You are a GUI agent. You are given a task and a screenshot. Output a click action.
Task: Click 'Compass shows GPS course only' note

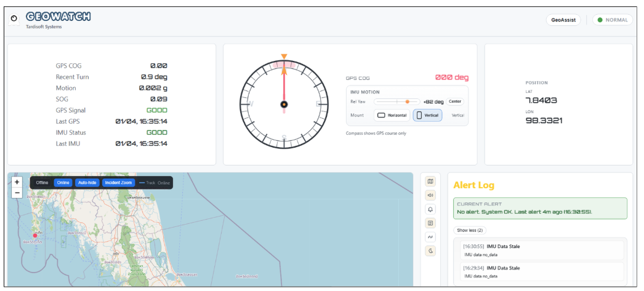[376, 134]
